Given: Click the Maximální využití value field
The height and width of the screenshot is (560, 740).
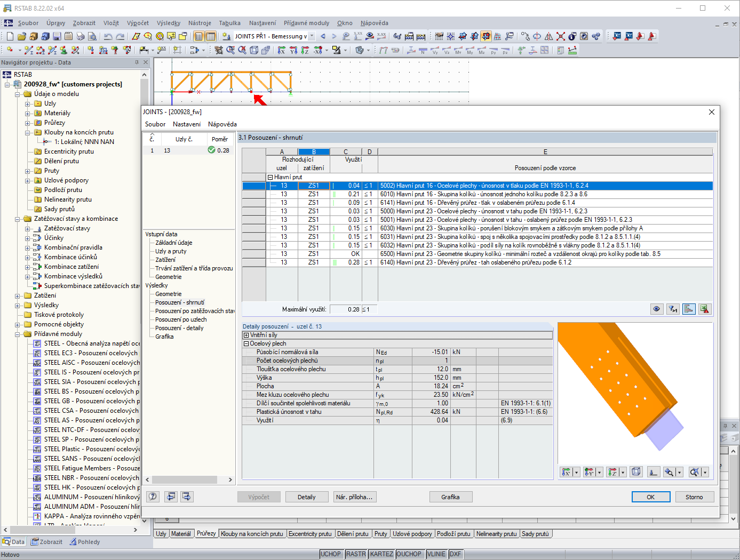Looking at the screenshot, I should coord(346,309).
